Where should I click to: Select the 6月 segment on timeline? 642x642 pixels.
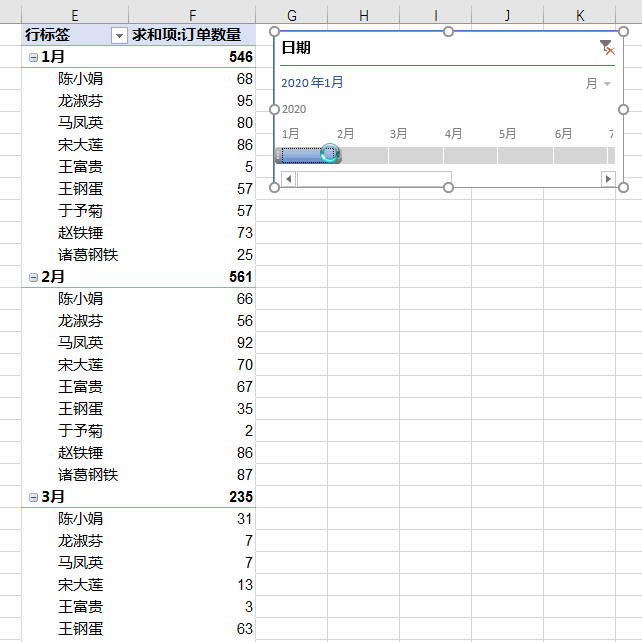pos(580,155)
